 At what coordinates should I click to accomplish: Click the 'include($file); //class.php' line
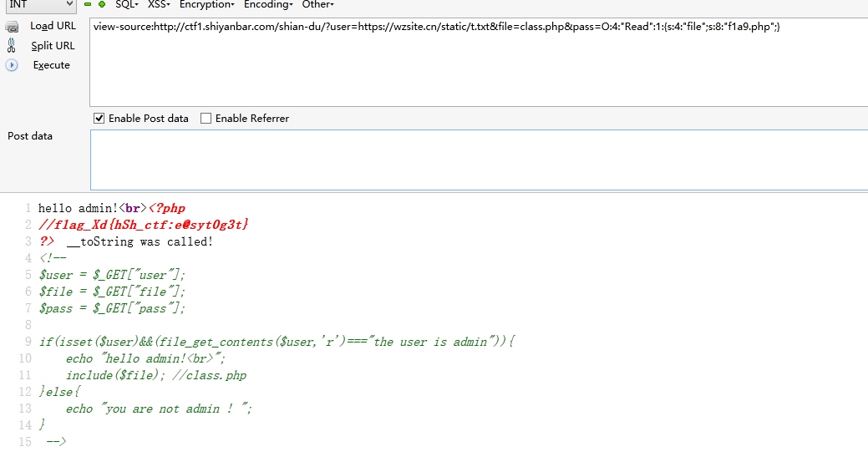point(156,375)
